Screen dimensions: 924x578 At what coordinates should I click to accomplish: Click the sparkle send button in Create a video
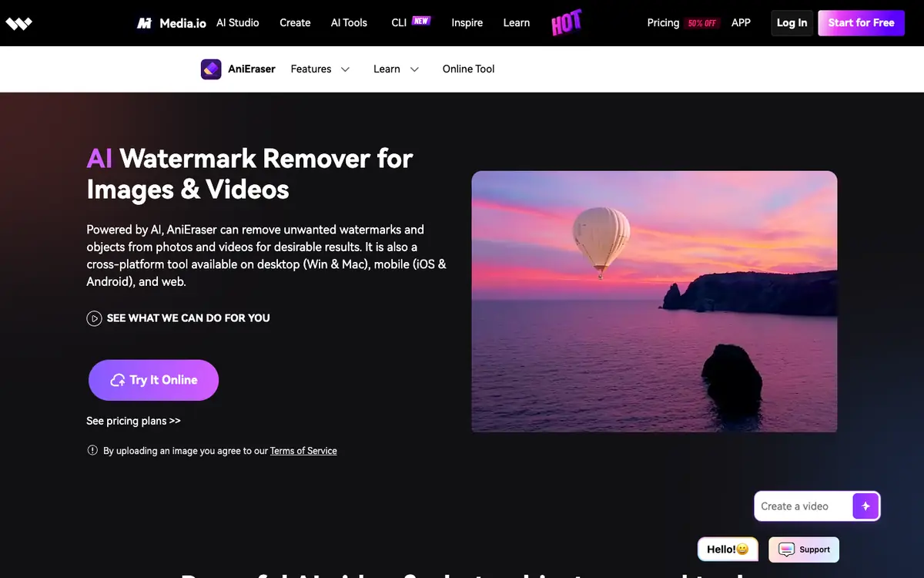click(x=865, y=506)
